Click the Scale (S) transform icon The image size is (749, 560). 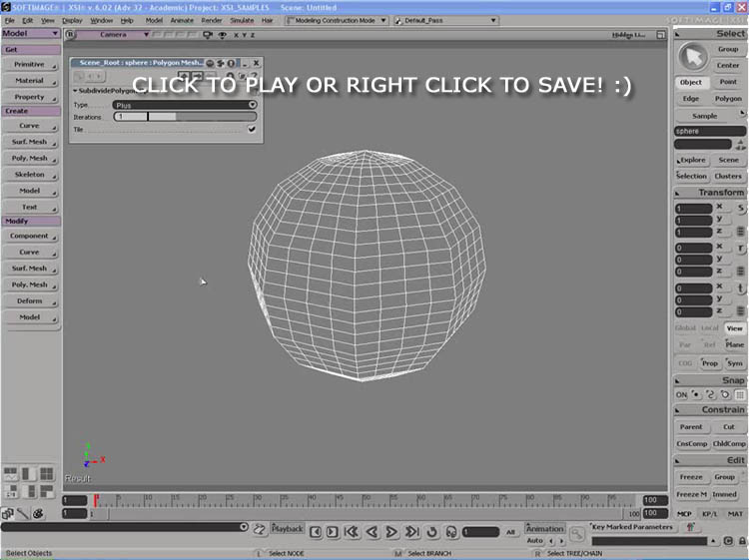point(741,208)
